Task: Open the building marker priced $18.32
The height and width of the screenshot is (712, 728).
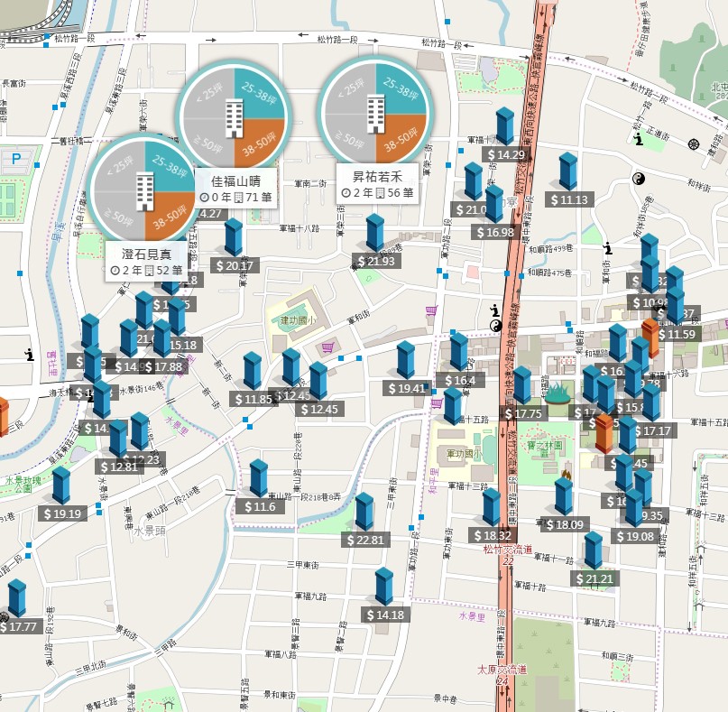Action: tap(492, 507)
